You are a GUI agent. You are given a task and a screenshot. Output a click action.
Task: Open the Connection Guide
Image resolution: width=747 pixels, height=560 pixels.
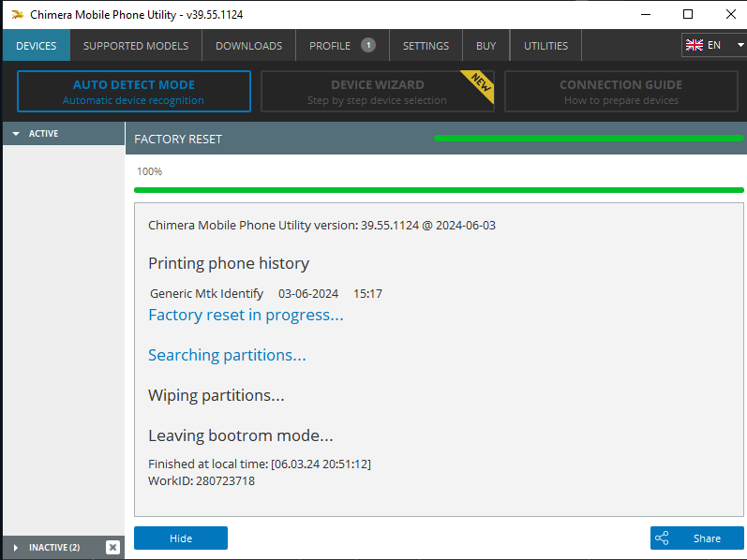pos(620,92)
